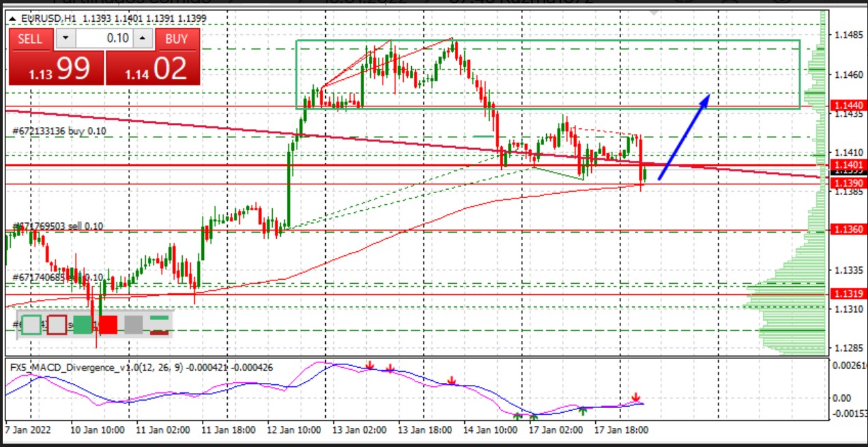
Task: Click the red SELL button
Action: pyautogui.click(x=29, y=39)
